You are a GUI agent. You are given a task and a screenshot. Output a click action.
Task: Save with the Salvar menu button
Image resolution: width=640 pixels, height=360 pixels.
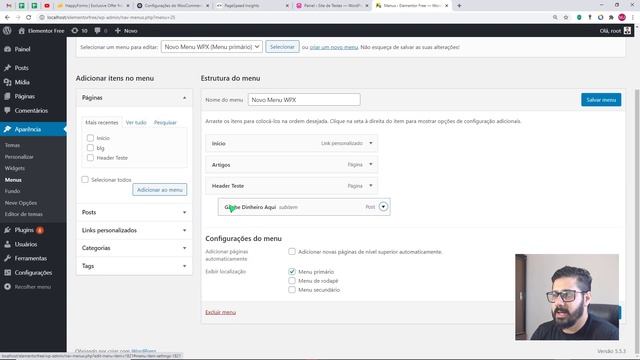(601, 100)
